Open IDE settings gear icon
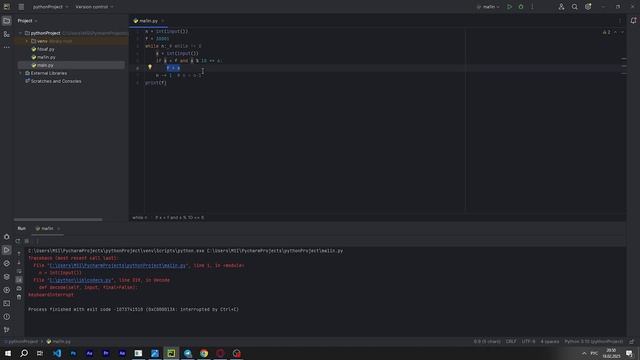Image resolution: width=640 pixels, height=360 pixels. [588, 7]
